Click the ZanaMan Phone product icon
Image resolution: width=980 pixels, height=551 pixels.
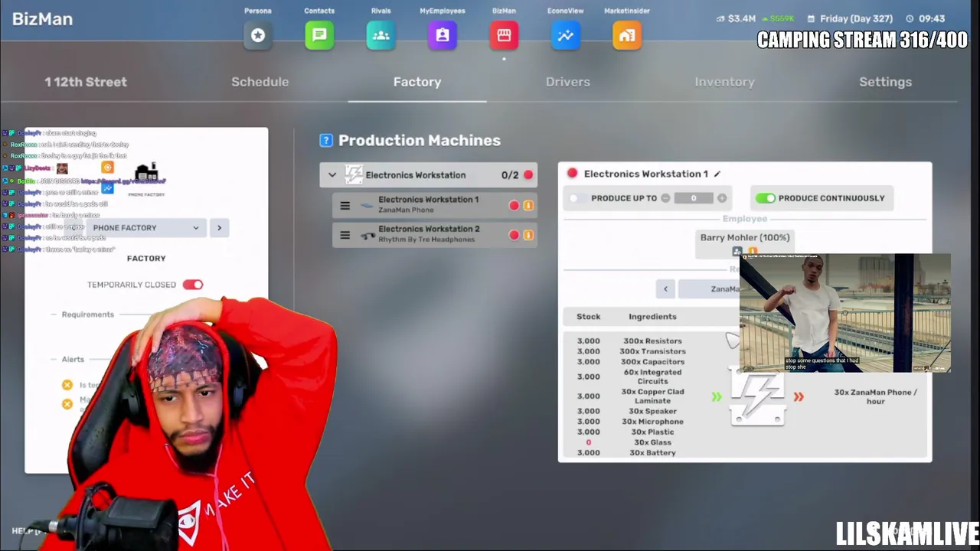pyautogui.click(x=367, y=205)
